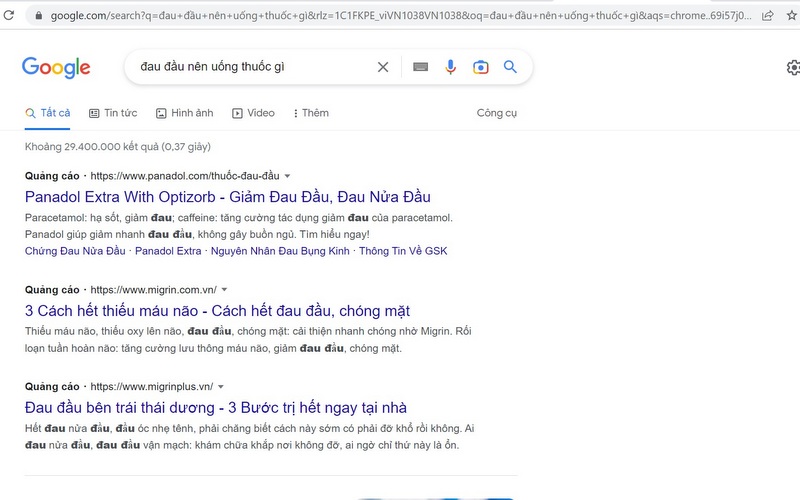Image resolution: width=800 pixels, height=500 pixels.
Task: Click the Google logo
Action: tap(56, 67)
